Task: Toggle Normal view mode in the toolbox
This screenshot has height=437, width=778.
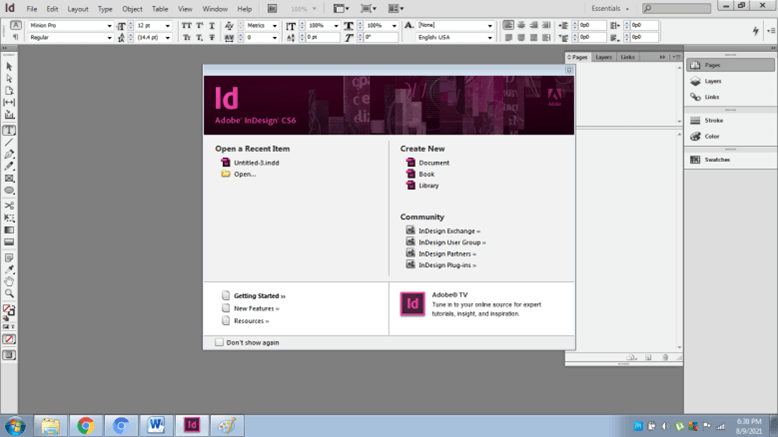Action: tap(9, 355)
